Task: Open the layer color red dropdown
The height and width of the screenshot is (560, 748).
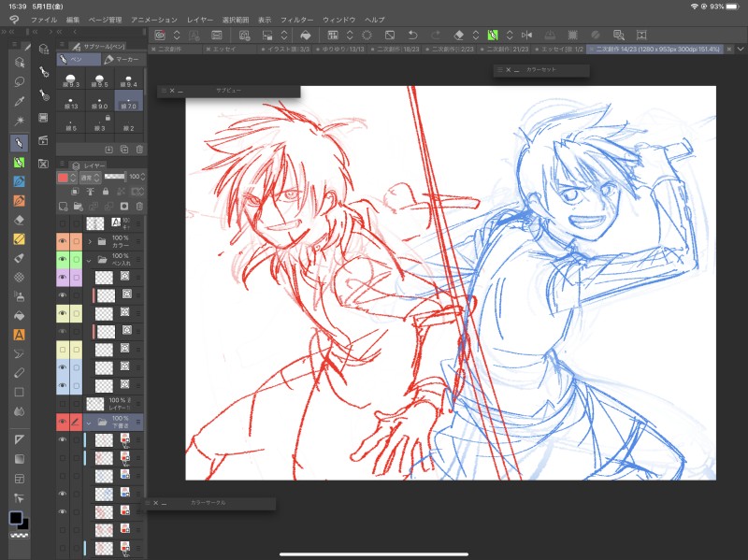Action: (67, 178)
